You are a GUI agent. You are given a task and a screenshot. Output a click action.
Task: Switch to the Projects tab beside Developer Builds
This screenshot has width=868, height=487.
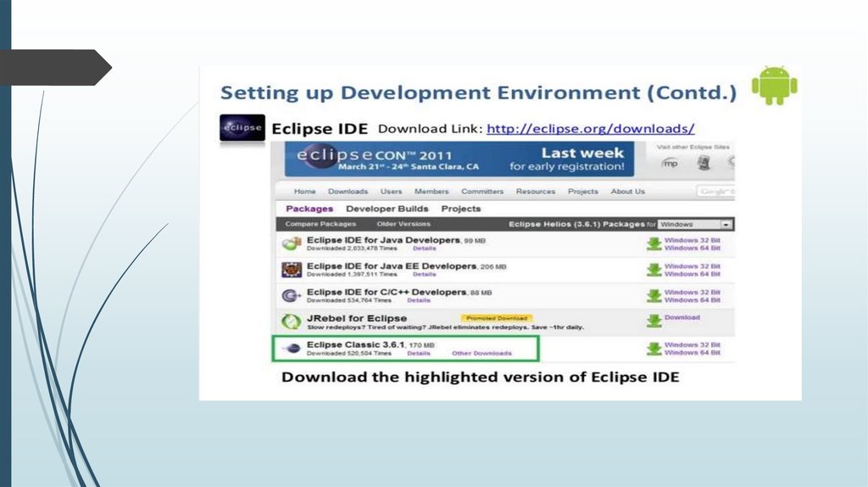pyautogui.click(x=460, y=209)
